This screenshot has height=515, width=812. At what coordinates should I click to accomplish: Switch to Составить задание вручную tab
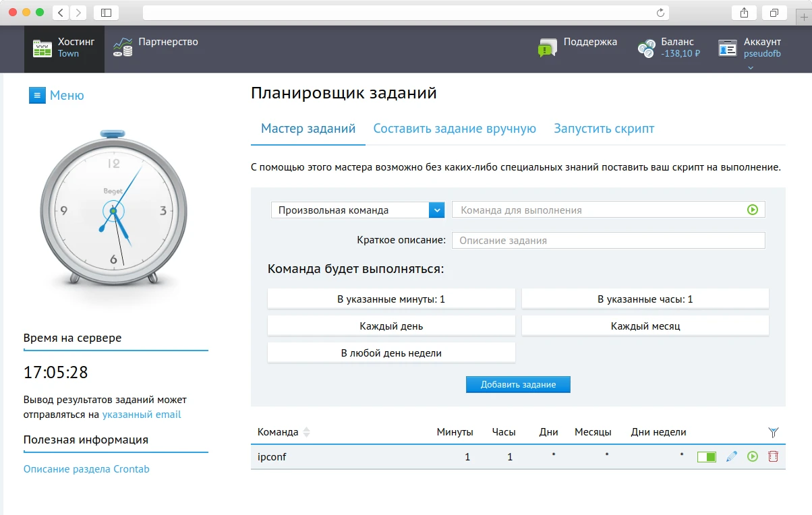(x=455, y=128)
